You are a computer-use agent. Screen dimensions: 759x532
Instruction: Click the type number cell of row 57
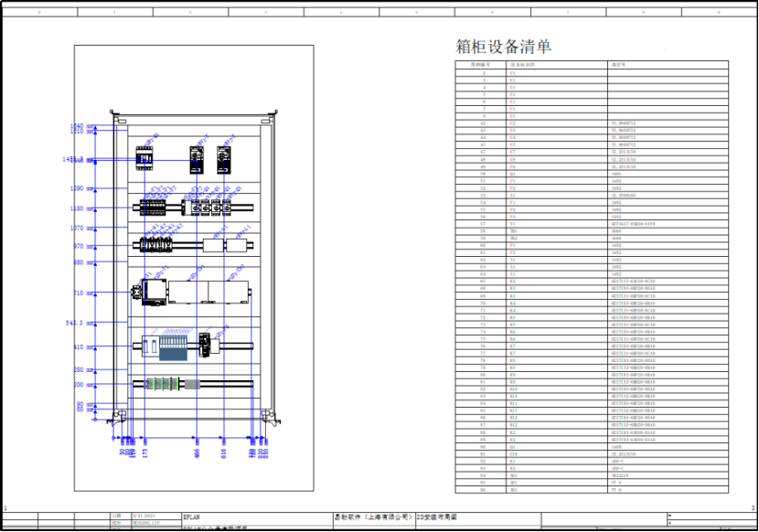[668, 224]
